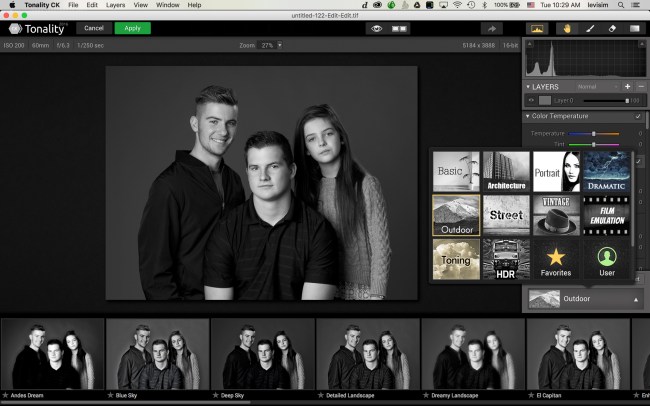Choose the HDR preset category
Image resolution: width=650 pixels, height=406 pixels.
pos(506,259)
